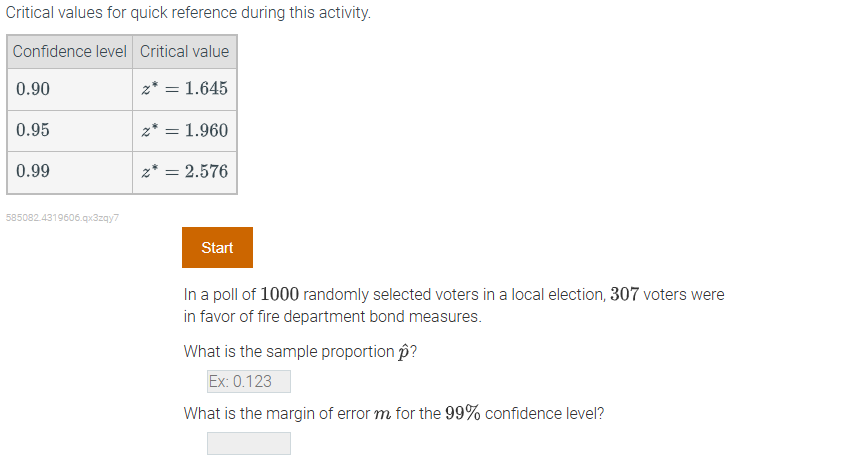
Task: Click the Confidence level column header
Action: coord(70,51)
